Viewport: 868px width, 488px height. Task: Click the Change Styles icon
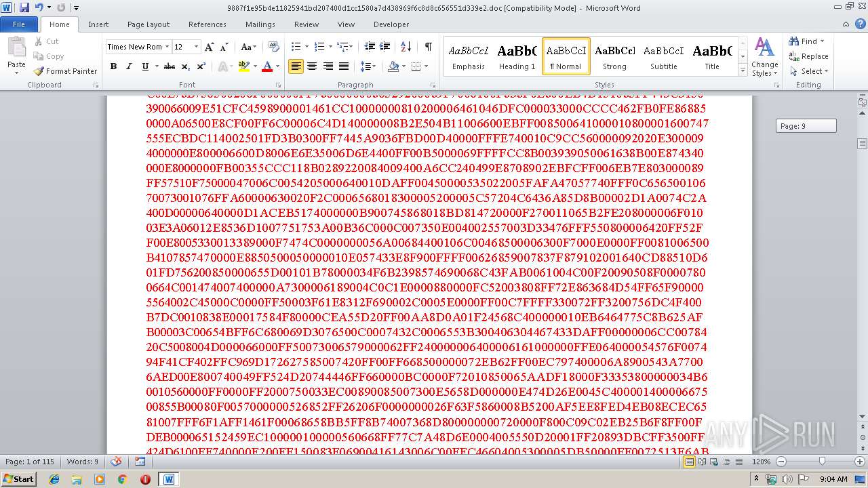764,47
